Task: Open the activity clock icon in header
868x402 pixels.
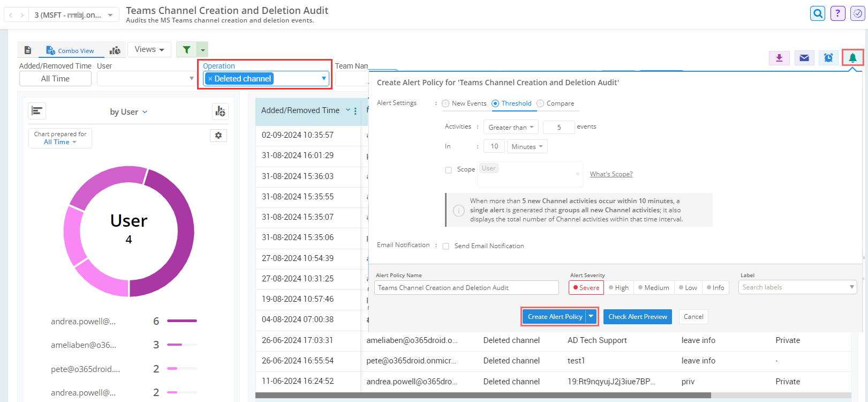Action: (858, 13)
